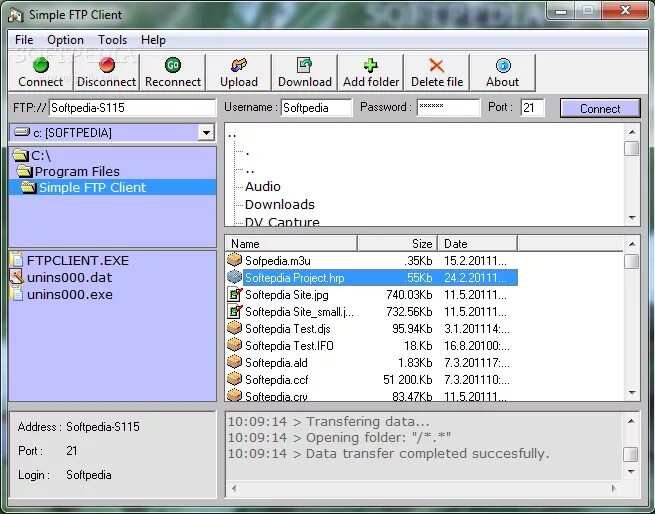Screen dimensions: 655x514
Task: Click the Softepdia.ald file name
Action: pyautogui.click(x=276, y=363)
